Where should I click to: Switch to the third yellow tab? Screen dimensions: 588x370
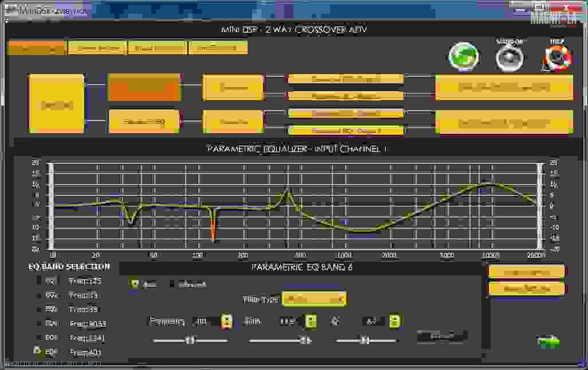157,48
